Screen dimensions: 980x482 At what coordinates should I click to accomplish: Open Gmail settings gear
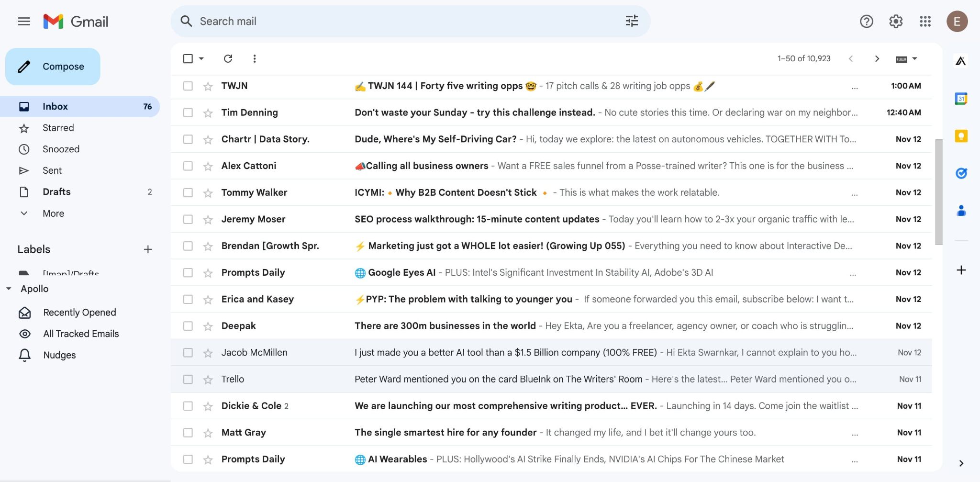click(x=895, y=21)
